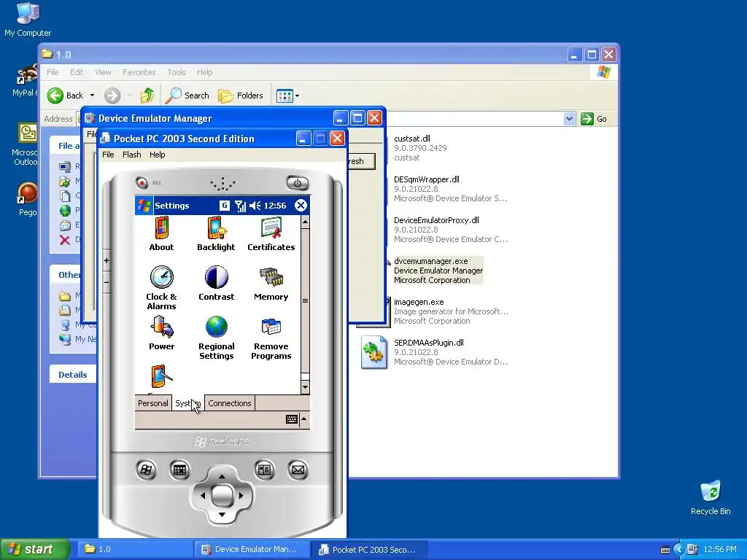Select the custsat.dll file
Image resolution: width=747 pixels, height=560 pixels.
click(420, 148)
